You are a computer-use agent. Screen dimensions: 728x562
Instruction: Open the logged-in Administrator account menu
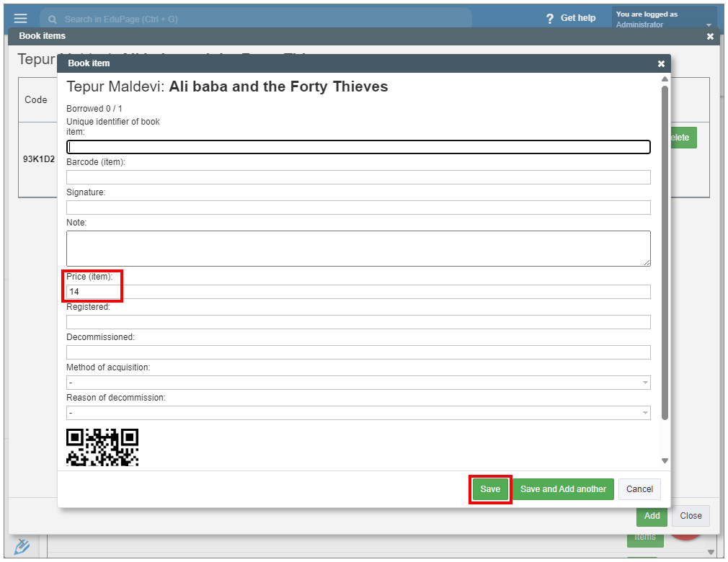pos(663,19)
